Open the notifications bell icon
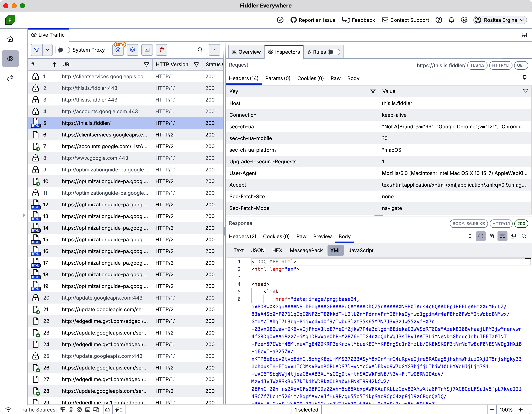The width and height of the screenshot is (532, 414). click(x=451, y=20)
